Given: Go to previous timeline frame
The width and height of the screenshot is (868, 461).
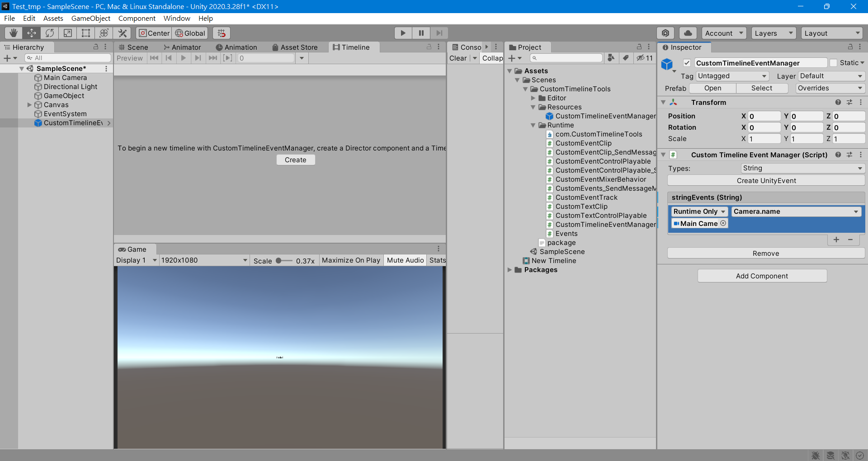Looking at the screenshot, I should 169,58.
